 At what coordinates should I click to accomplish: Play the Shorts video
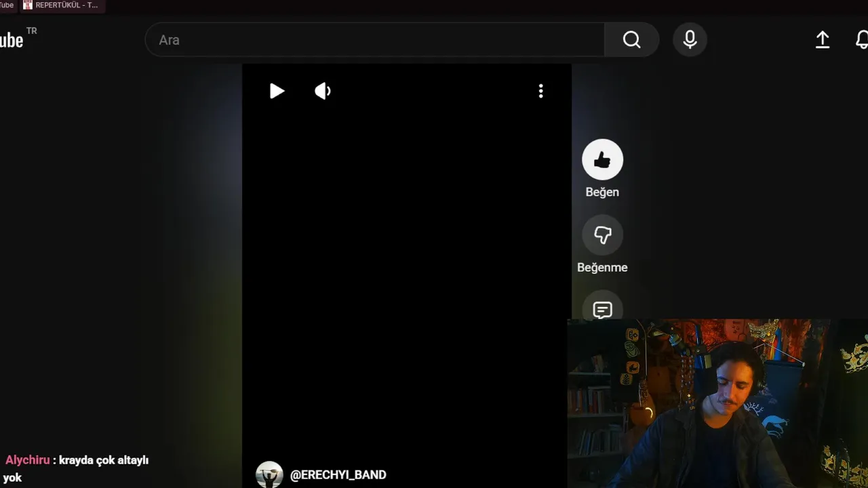pos(277,91)
